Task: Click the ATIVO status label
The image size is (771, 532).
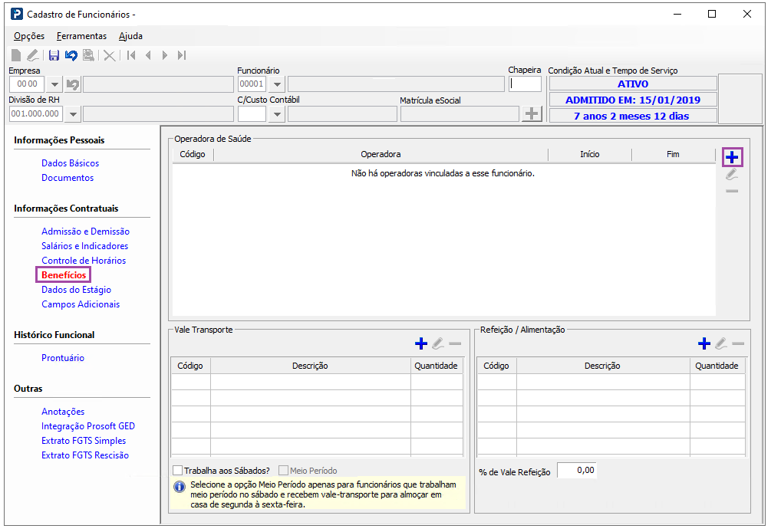Action: coord(633,84)
